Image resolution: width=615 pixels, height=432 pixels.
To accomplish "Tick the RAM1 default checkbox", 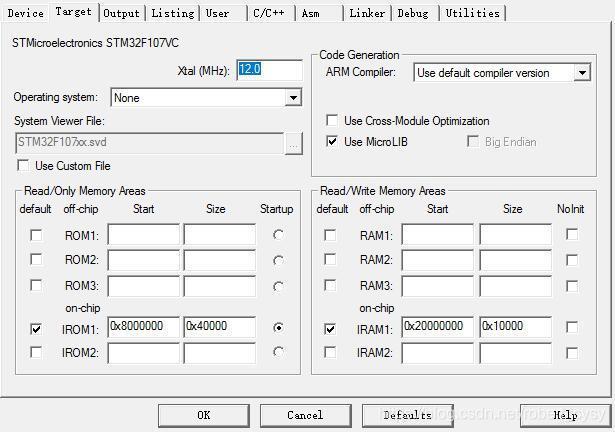I will (330, 235).
